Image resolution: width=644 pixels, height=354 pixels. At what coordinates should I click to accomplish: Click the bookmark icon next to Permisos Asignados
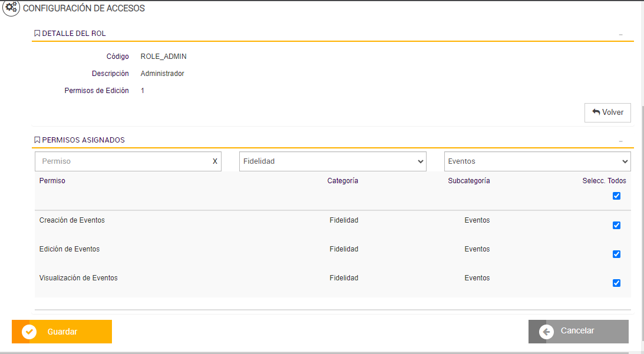click(37, 140)
